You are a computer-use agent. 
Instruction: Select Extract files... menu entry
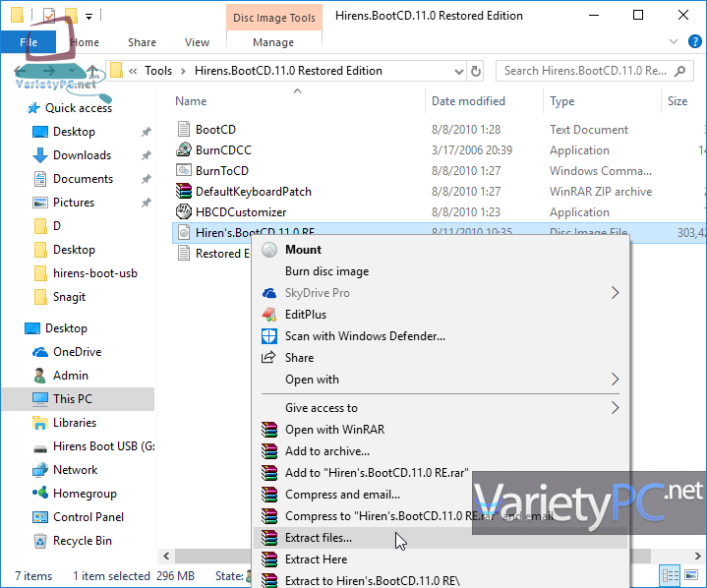pyautogui.click(x=441, y=538)
